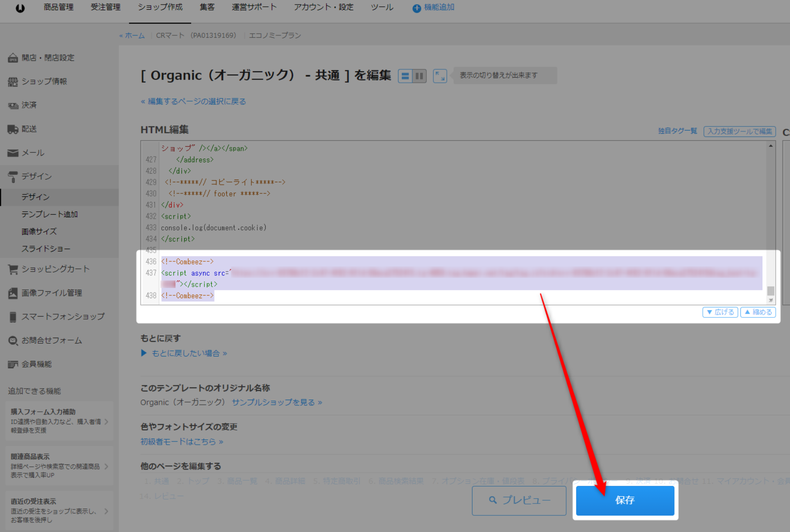Go back via the ホーム breadcrumb link
790x532 pixels.
pos(135,35)
